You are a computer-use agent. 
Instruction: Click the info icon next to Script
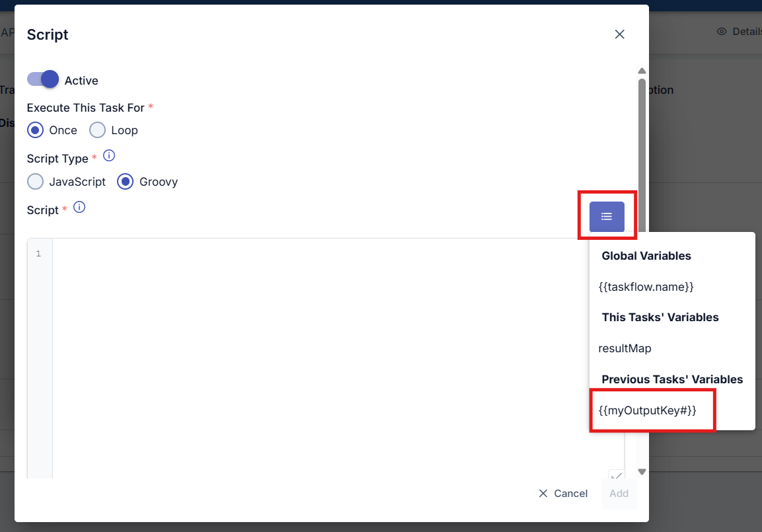tap(79, 207)
